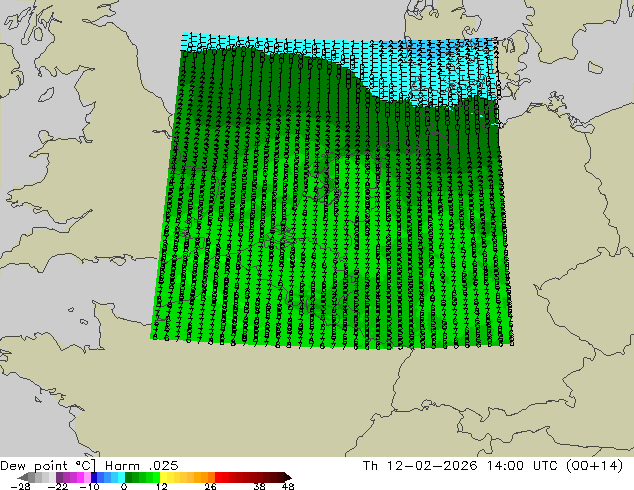Click the '12' legend label
Screen dimensions: 634x490
click(x=162, y=486)
